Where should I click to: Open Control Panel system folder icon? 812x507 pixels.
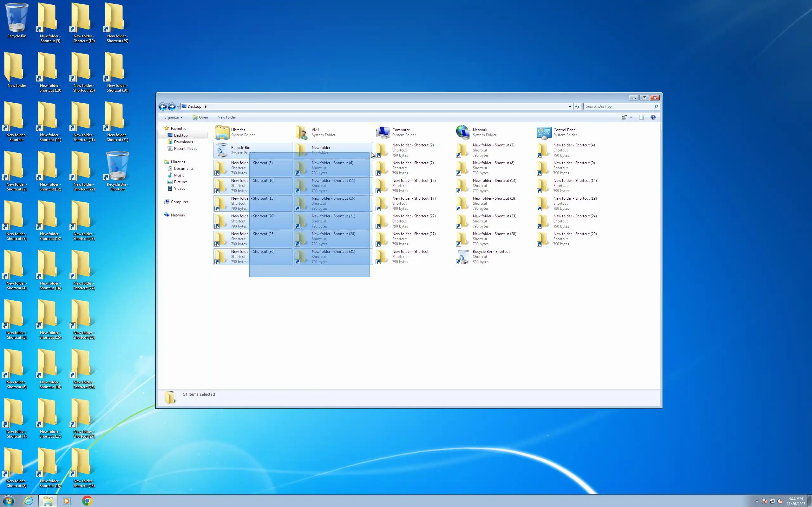point(544,132)
